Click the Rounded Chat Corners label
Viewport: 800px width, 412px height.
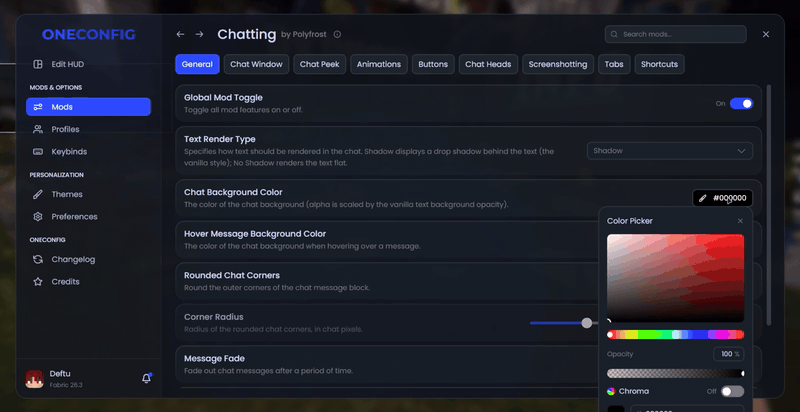(232, 275)
